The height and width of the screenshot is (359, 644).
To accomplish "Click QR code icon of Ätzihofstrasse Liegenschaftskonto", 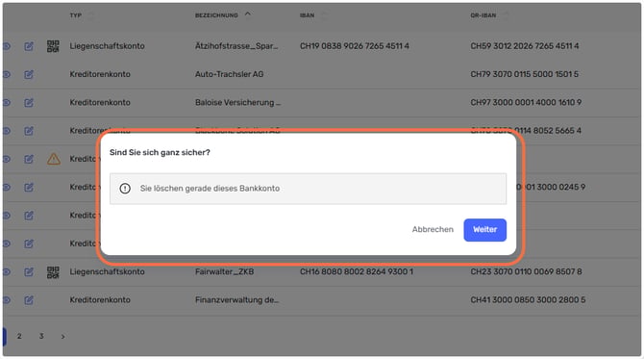I will 53,46.
